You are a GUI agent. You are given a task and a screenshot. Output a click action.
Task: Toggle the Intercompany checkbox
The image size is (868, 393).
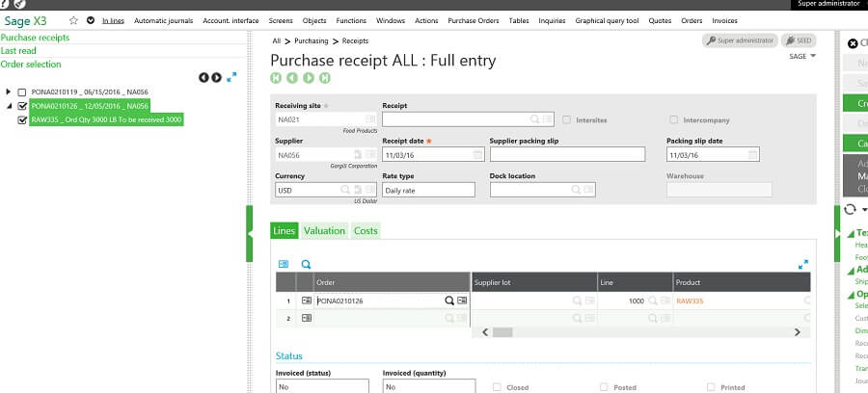point(673,120)
